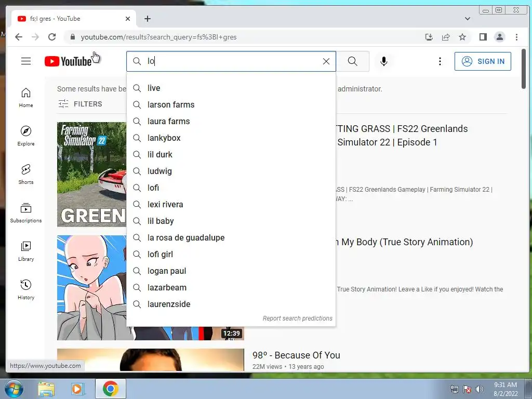Screen dimensions: 532x399
Task: Open YouTube settings three-dot menu
Action: coord(440,61)
